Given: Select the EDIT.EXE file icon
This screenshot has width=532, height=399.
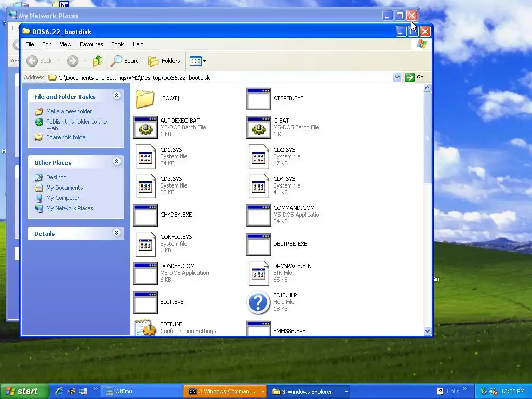Looking at the screenshot, I should coord(145,303).
